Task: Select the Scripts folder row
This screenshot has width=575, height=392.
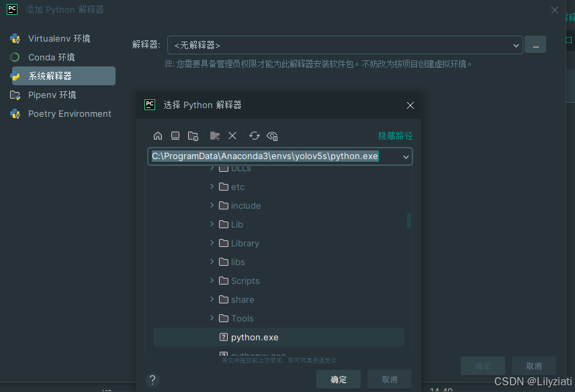Action: [279, 281]
